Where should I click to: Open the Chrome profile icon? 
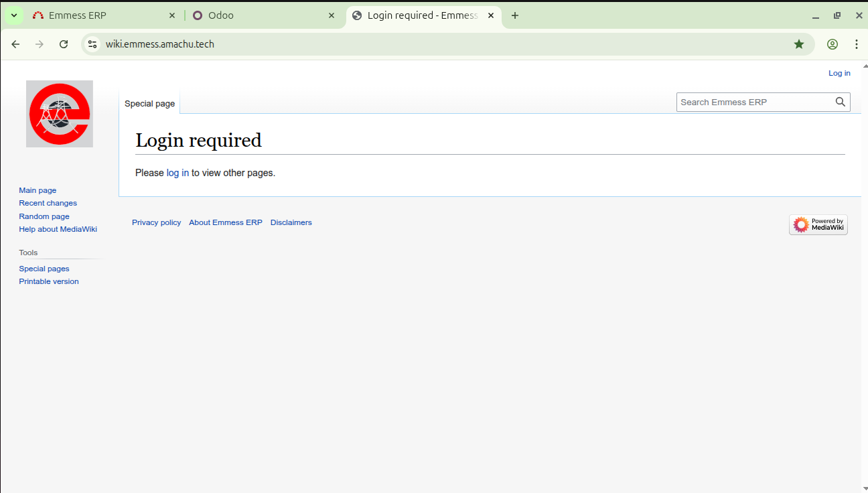point(832,44)
